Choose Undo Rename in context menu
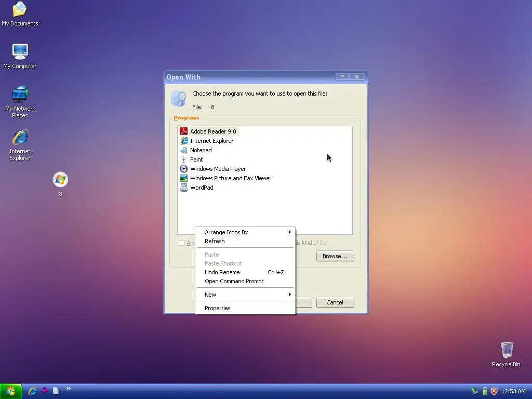This screenshot has height=399, width=532. (x=245, y=272)
